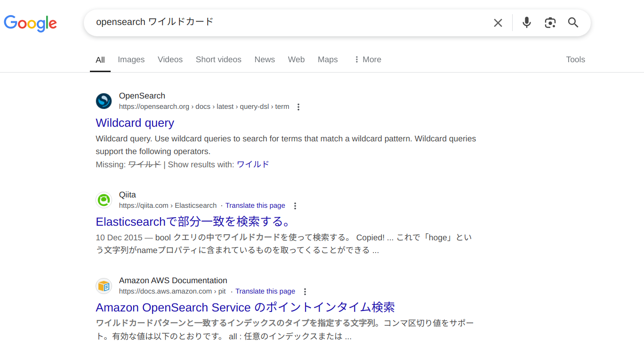Screen dimensions: 644x360
Task: Start a voice search with the microphone
Action: click(526, 22)
